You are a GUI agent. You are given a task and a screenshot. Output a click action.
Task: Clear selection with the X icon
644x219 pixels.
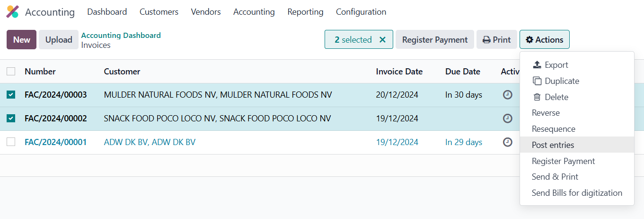tap(383, 40)
